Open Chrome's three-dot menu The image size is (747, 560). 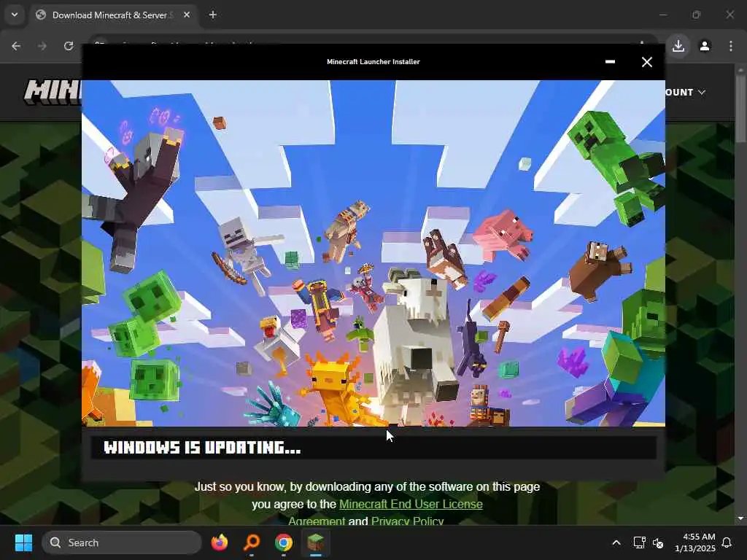tap(731, 46)
